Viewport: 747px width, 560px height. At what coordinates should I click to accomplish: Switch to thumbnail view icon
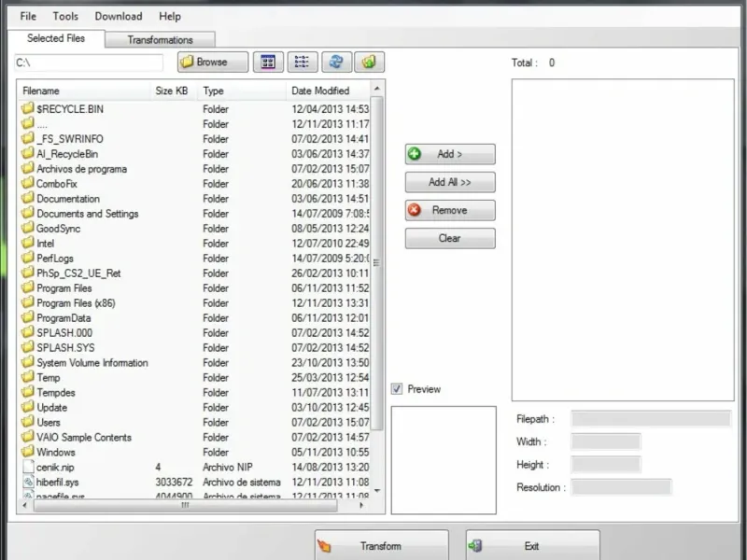pyautogui.click(x=268, y=62)
